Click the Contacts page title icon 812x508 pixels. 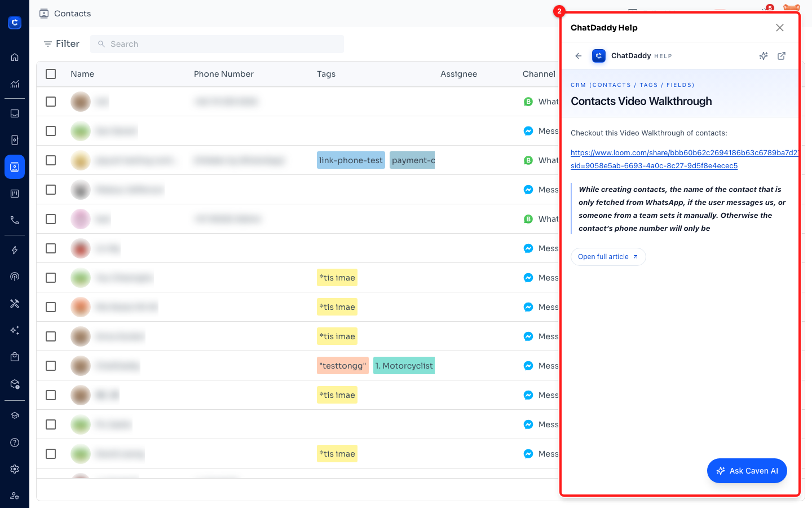[44, 14]
